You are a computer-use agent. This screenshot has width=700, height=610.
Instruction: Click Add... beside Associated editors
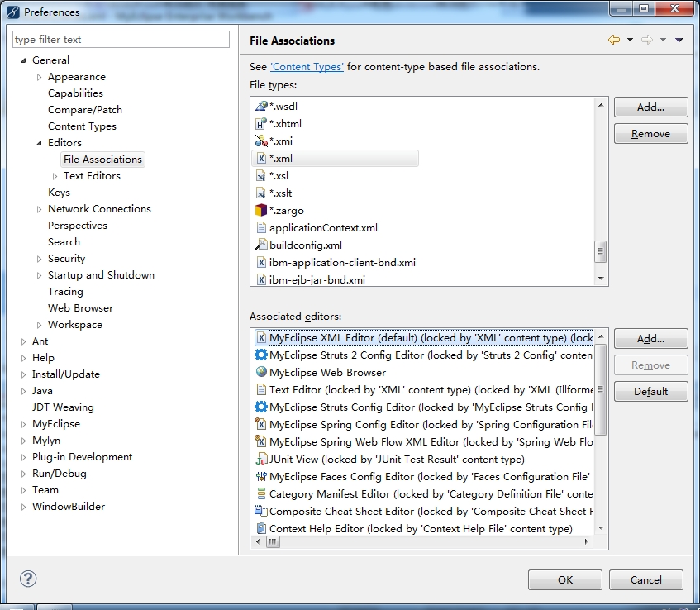[x=651, y=339]
